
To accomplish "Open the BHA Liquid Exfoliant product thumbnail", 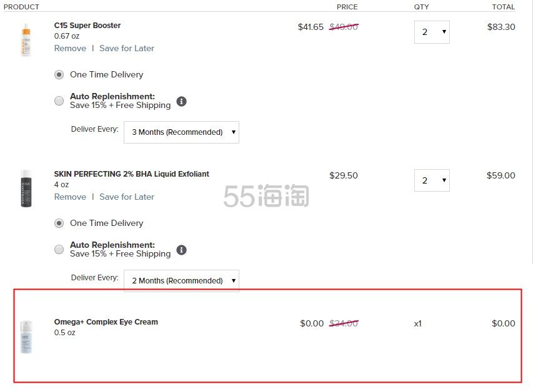I will [26, 189].
